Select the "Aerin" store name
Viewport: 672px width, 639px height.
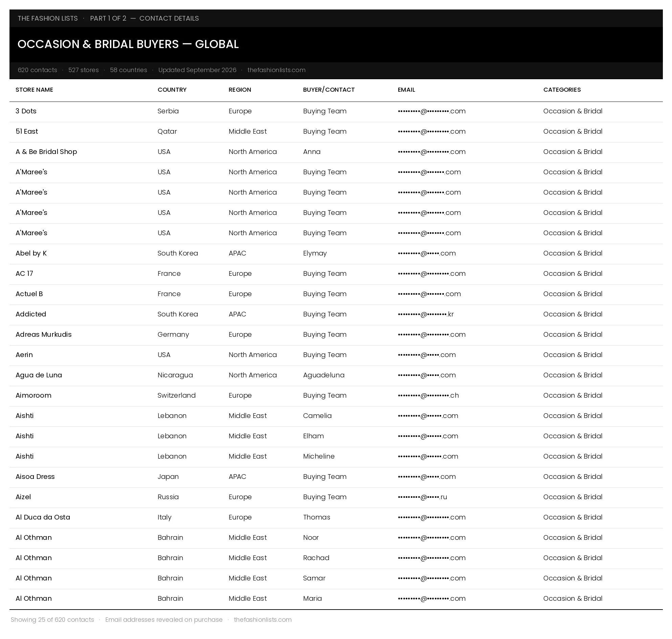coord(24,355)
